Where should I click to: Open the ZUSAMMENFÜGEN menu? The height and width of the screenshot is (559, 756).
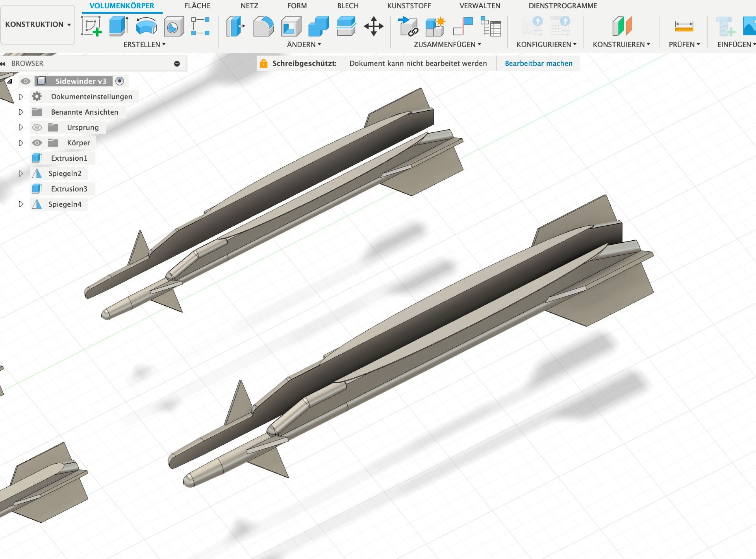(x=447, y=45)
